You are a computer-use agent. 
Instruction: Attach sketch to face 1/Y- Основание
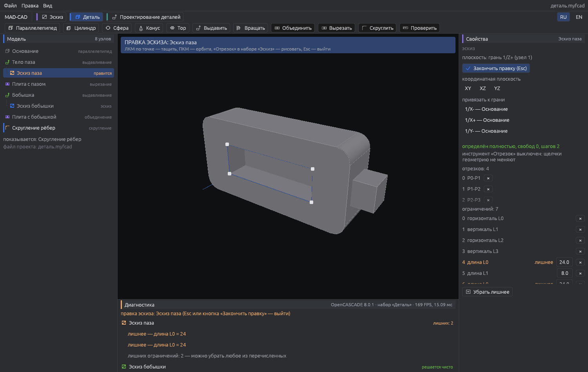(x=486, y=131)
